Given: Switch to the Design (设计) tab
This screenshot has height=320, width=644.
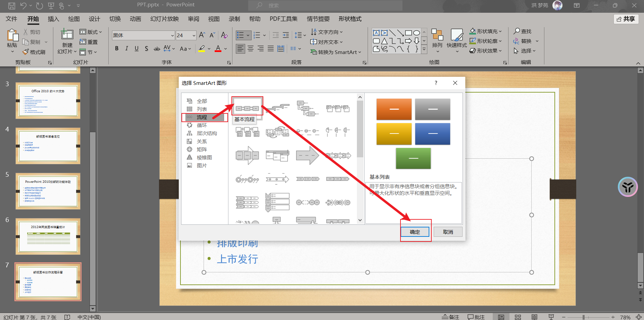Looking at the screenshot, I should [x=94, y=19].
